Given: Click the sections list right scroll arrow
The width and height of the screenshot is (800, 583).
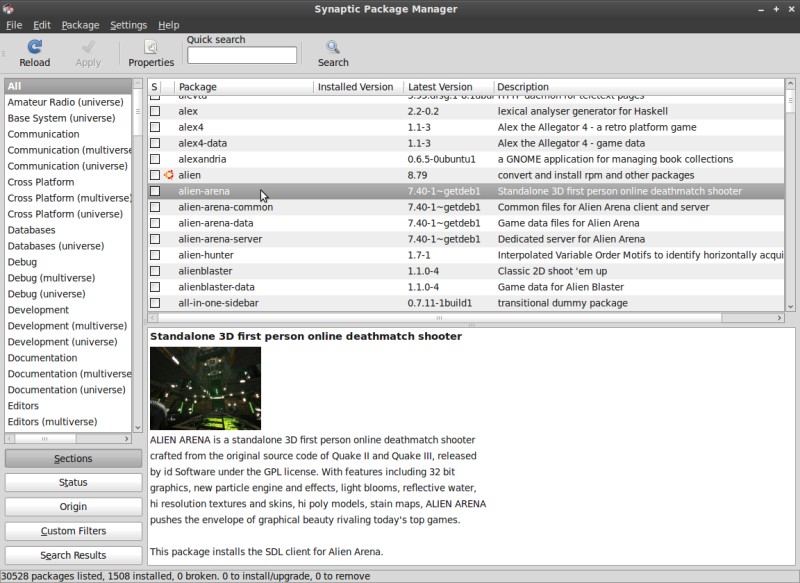Looking at the screenshot, I should click(x=127, y=439).
